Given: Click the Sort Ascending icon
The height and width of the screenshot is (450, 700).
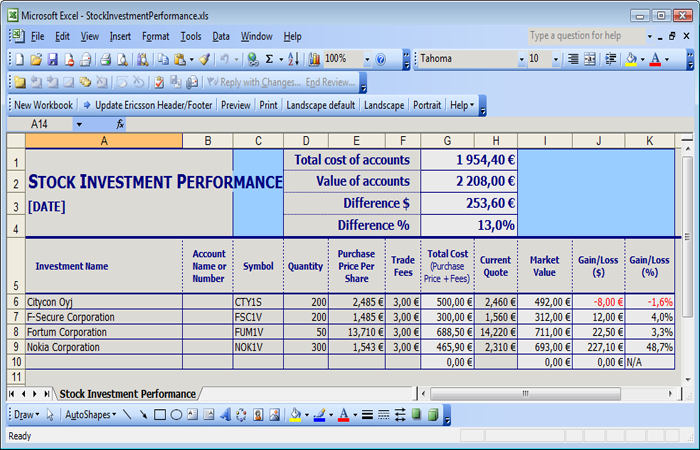Looking at the screenshot, I should tap(293, 60).
